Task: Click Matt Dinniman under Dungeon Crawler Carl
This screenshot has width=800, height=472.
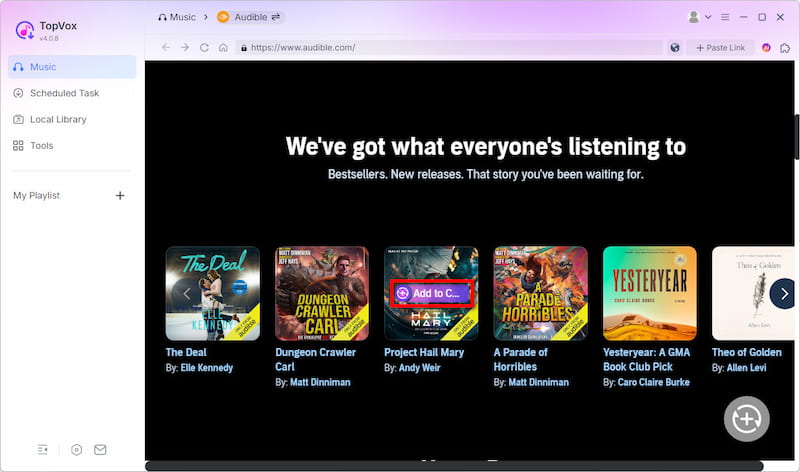Action: coord(320,382)
